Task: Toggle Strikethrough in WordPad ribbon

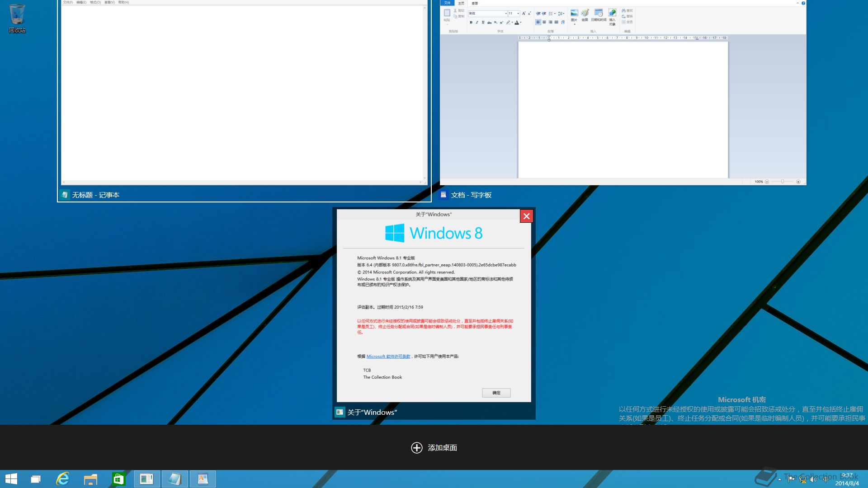Action: (489, 22)
